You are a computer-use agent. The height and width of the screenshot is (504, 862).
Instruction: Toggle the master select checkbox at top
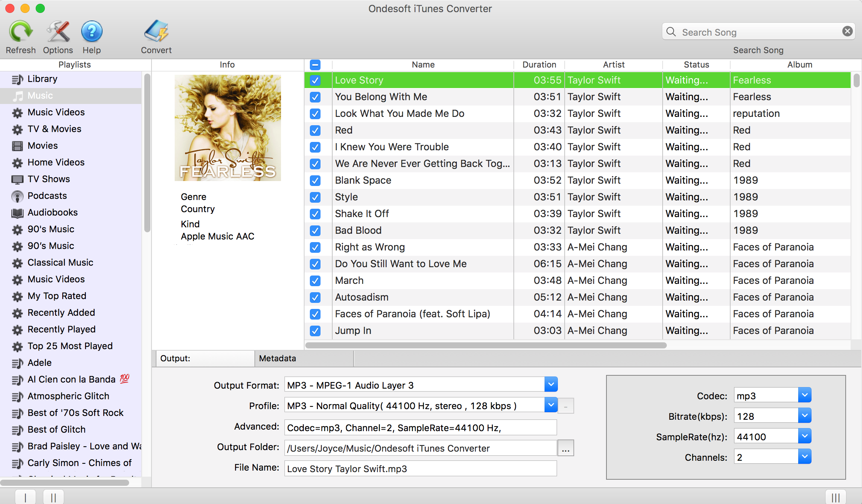coord(315,65)
